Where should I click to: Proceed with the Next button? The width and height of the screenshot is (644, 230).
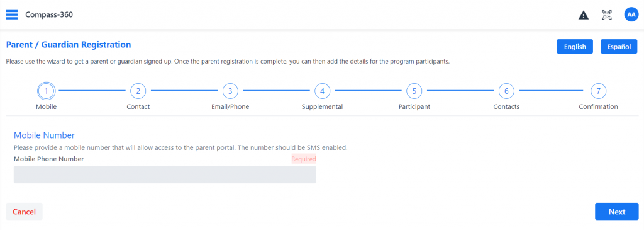tap(617, 212)
